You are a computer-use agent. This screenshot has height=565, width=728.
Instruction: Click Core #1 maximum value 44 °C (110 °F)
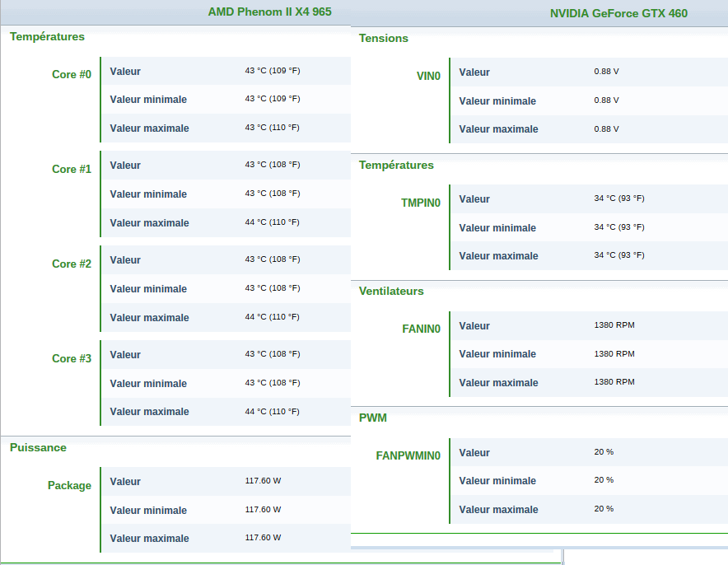point(272,222)
